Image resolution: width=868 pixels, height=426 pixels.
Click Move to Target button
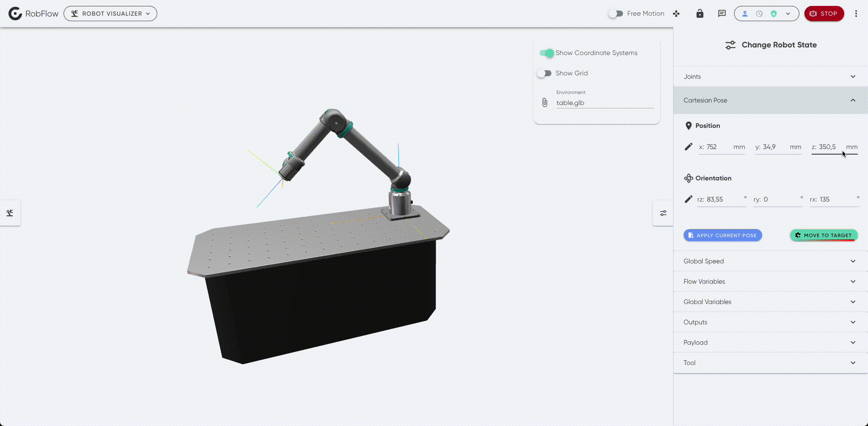pos(824,235)
